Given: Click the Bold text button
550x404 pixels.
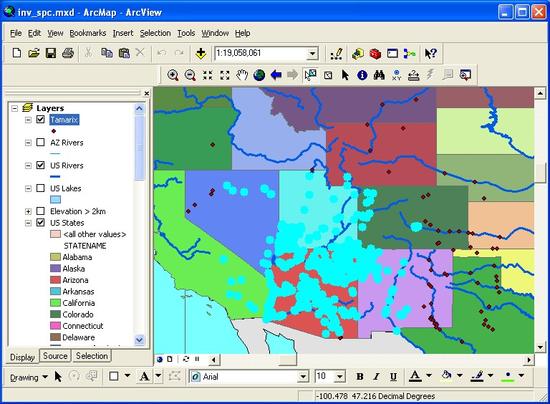Looking at the screenshot, I should pyautogui.click(x=360, y=377).
